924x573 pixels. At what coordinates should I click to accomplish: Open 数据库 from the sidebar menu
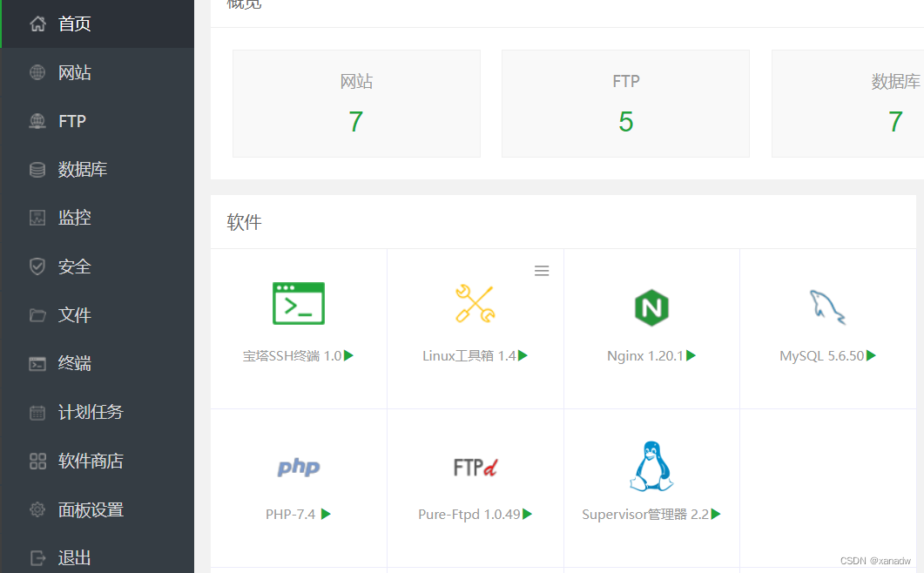click(82, 170)
